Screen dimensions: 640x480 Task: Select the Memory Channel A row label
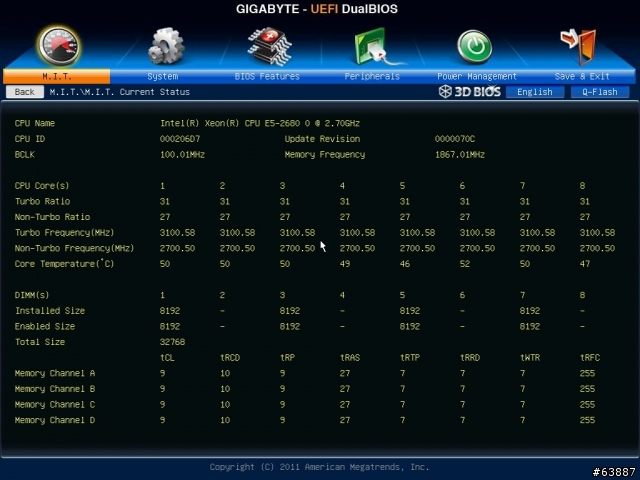coord(55,373)
